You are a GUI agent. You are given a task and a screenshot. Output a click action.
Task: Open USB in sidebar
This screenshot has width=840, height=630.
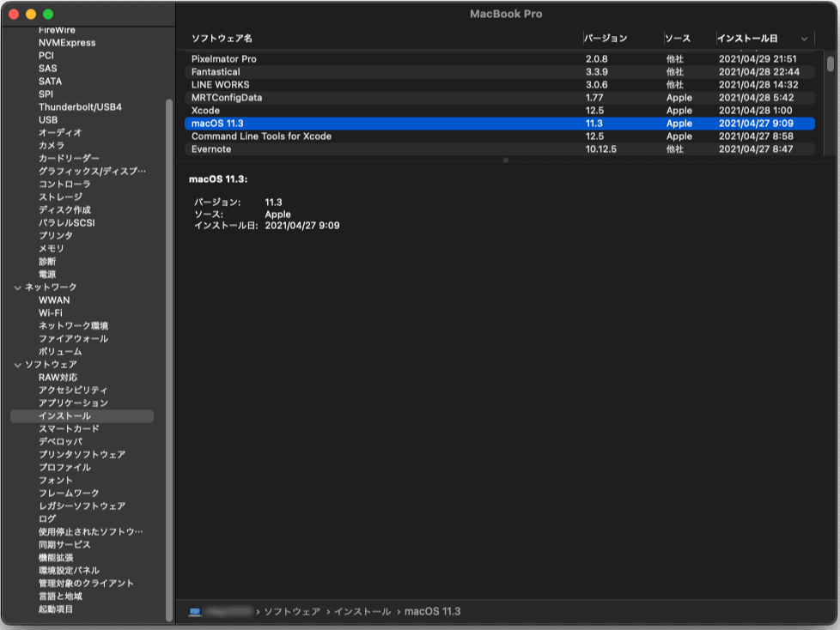pyautogui.click(x=48, y=120)
